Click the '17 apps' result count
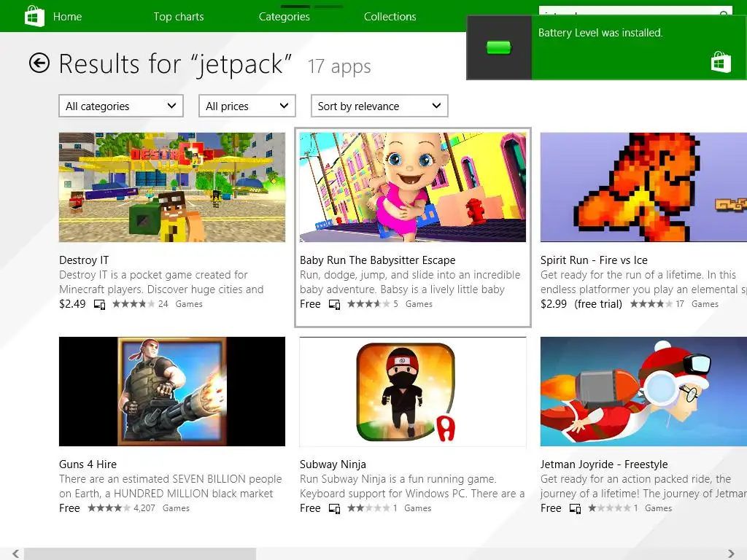The width and height of the screenshot is (747, 560). [x=339, y=66]
